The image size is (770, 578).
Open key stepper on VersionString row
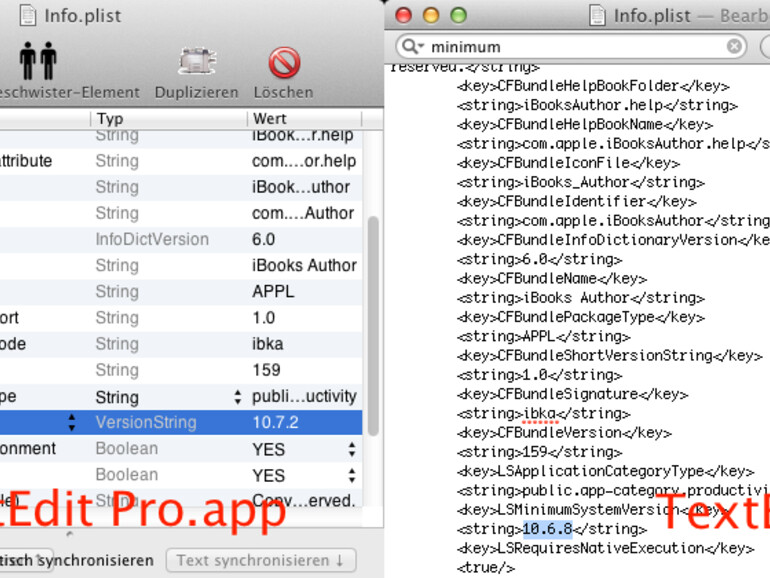coord(72,422)
